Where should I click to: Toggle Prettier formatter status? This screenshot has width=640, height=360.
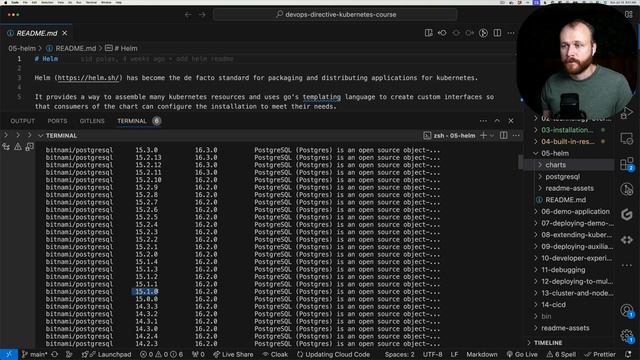click(x=600, y=354)
